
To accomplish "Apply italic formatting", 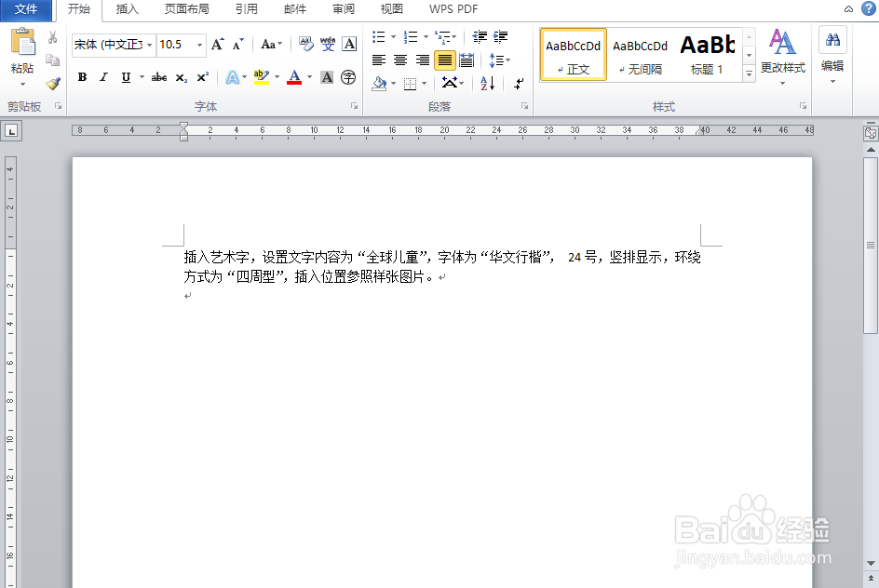I will [104, 77].
